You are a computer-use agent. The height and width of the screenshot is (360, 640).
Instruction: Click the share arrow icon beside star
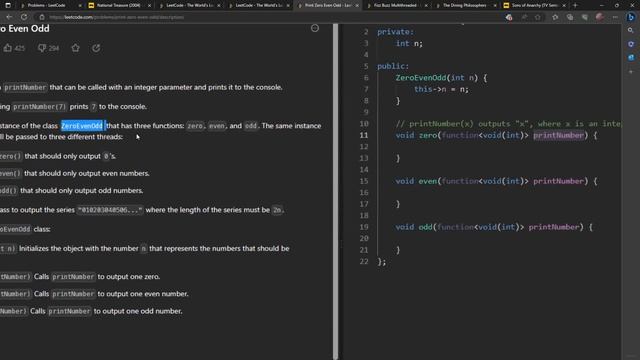point(96,48)
